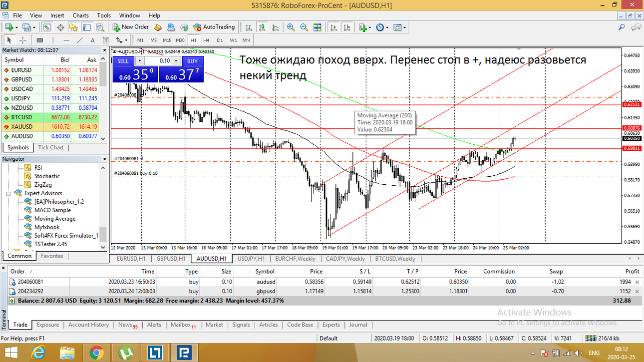The width and height of the screenshot is (644, 362).
Task: Open the Profiles dropdown arrow
Action: point(34,27)
